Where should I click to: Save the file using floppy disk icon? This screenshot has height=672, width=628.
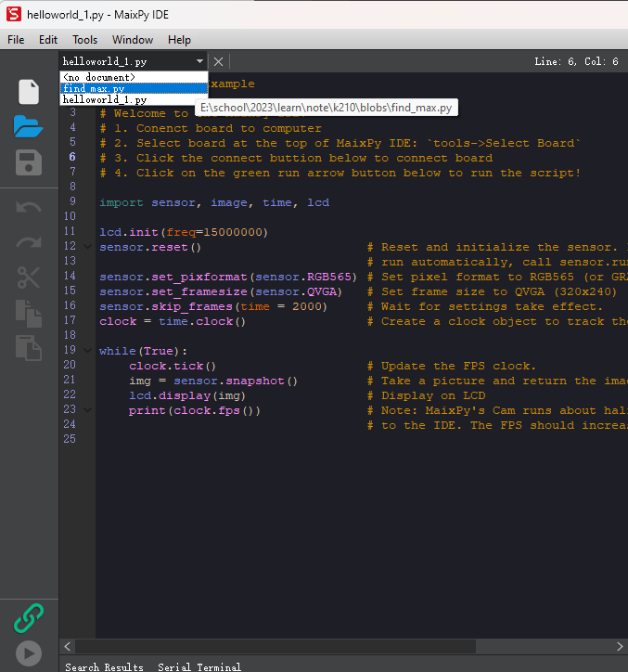click(29, 162)
